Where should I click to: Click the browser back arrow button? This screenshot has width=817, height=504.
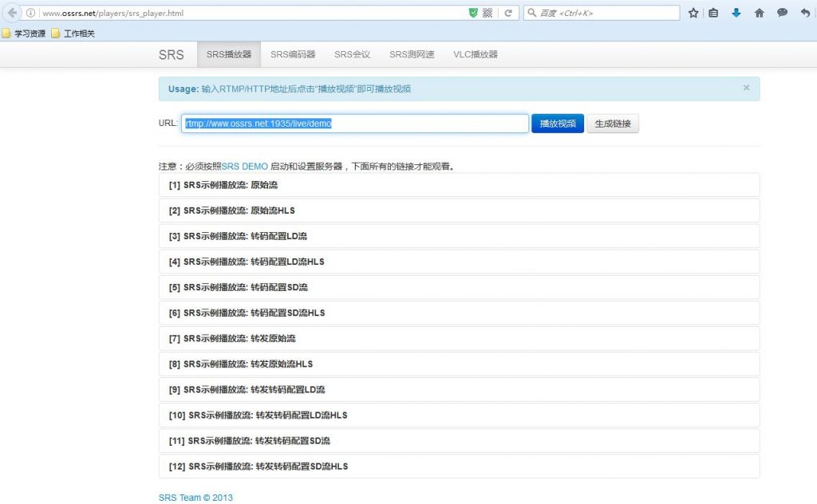click(13, 13)
